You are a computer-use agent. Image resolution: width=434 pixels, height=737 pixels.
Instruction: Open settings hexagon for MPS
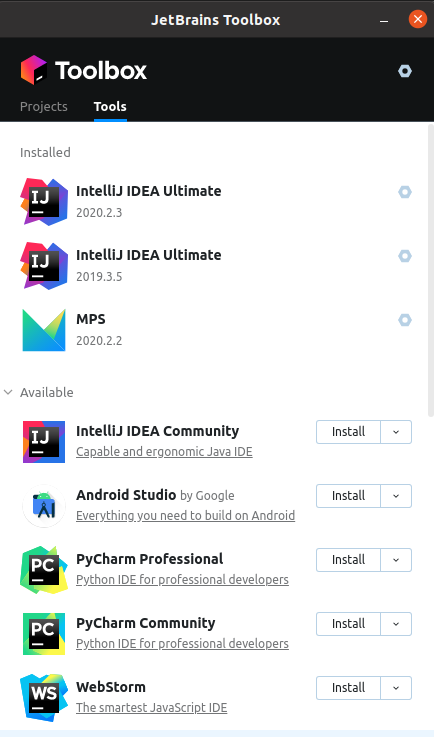tap(405, 320)
